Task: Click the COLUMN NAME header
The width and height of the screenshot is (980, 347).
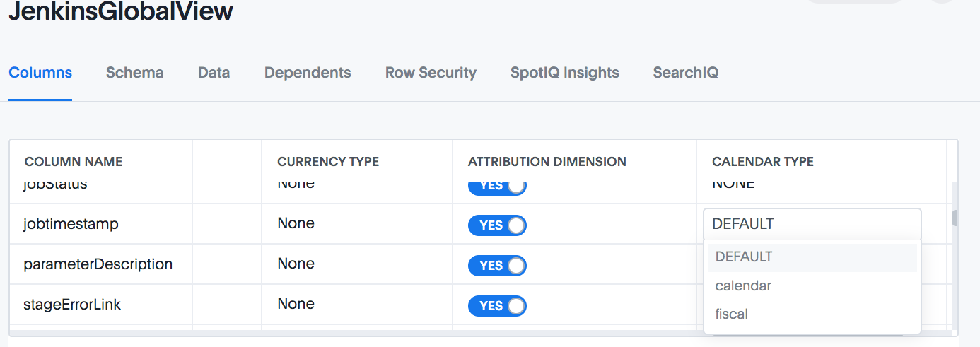Action: (x=74, y=162)
